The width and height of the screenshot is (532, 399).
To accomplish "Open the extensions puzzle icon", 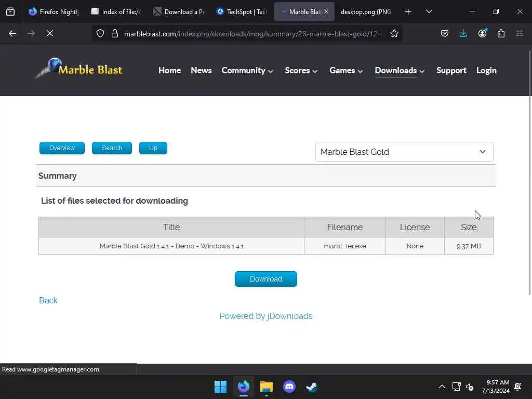I will pyautogui.click(x=501, y=33).
